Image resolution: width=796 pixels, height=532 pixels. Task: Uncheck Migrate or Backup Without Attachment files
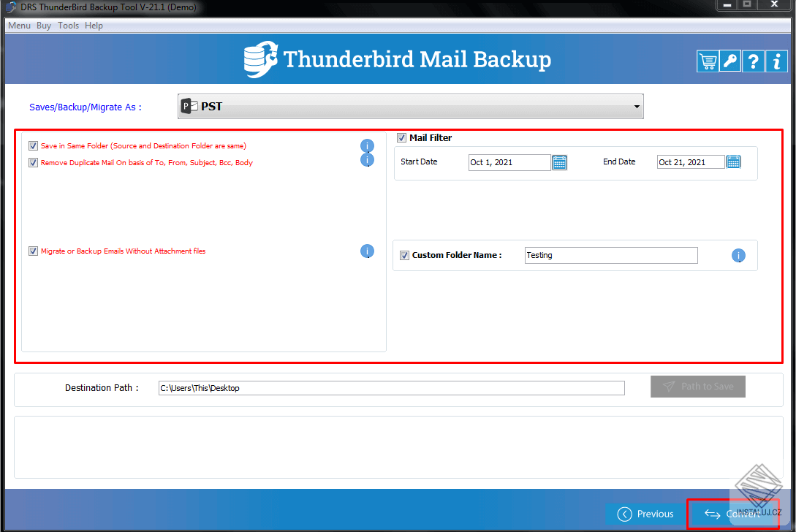(34, 251)
